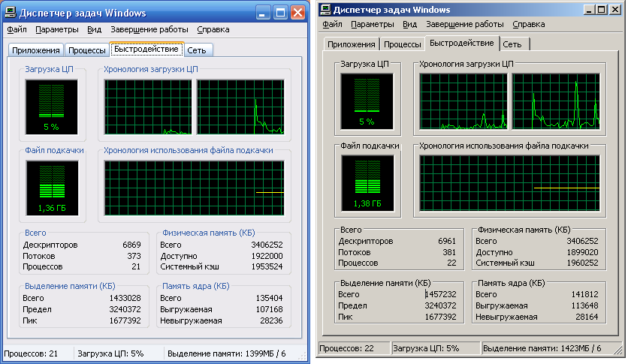Open Справка menu in right window
Screen dimensions: 631x364
click(x=529, y=25)
